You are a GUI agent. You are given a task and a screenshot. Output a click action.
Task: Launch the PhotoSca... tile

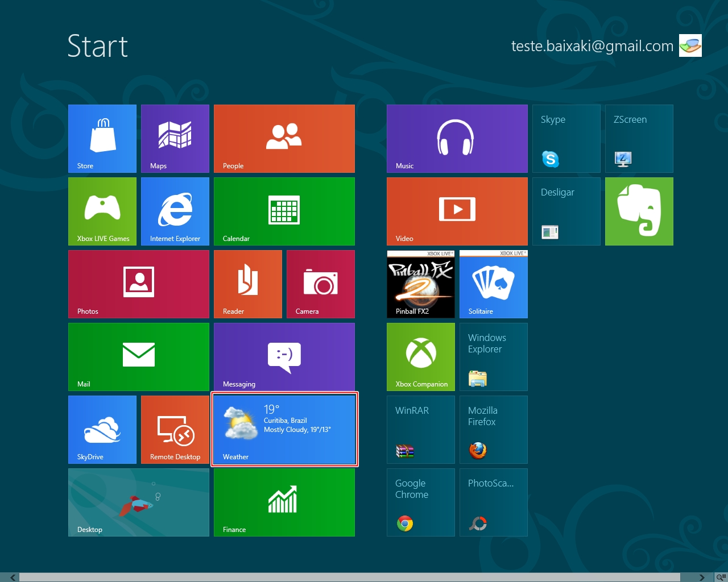(494, 502)
